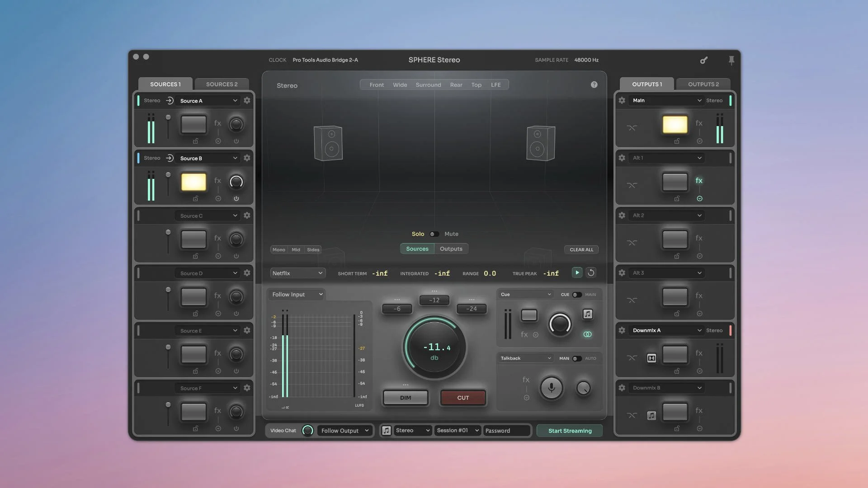Image resolution: width=868 pixels, height=488 pixels.
Task: Click the input routing arrow on Source A
Action: point(170,100)
